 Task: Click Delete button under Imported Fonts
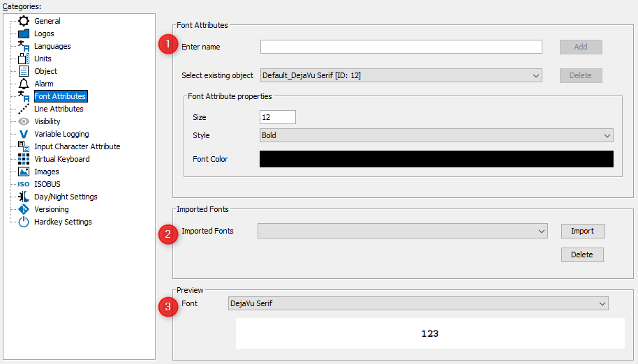click(x=582, y=255)
